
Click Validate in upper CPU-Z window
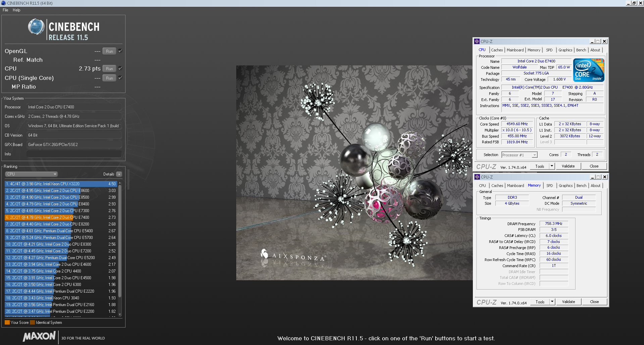click(568, 166)
